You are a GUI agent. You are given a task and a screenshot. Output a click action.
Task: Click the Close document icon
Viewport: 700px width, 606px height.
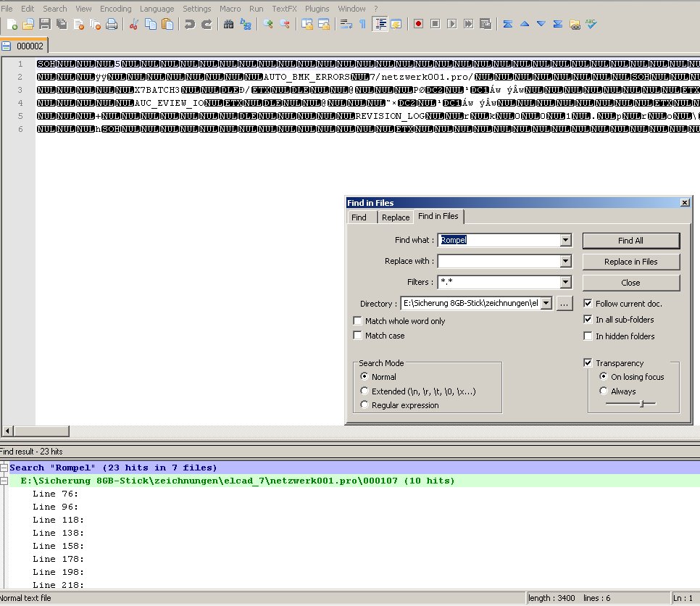click(x=78, y=24)
